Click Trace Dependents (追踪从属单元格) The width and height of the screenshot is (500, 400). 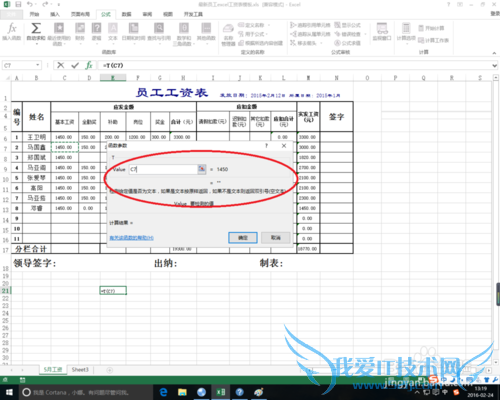tap(310, 34)
